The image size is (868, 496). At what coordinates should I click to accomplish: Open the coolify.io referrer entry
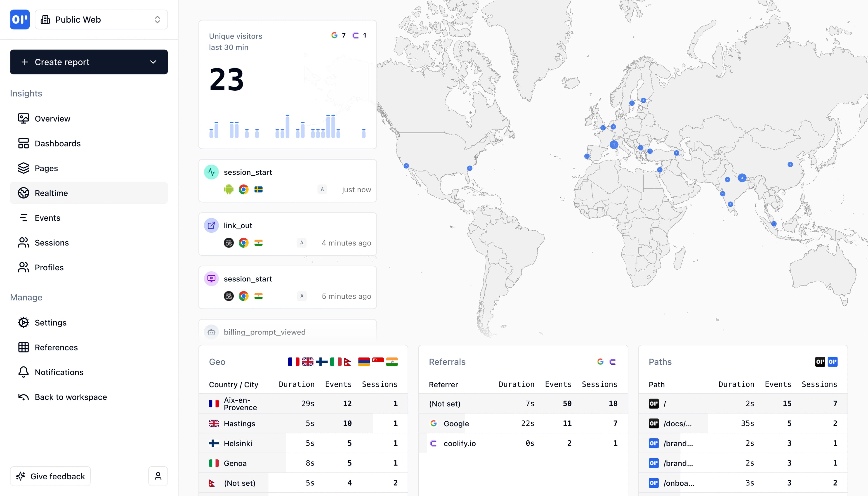(459, 443)
